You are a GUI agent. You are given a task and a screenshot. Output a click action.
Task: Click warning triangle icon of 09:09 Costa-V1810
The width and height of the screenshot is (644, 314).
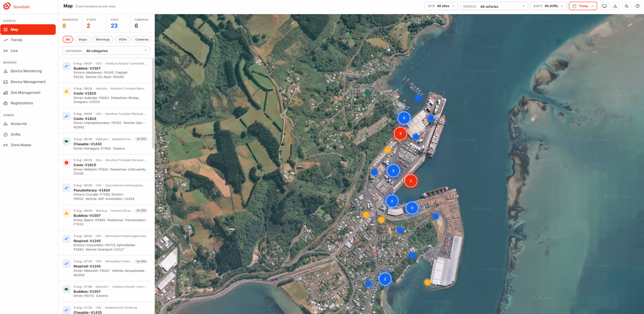[67, 91]
